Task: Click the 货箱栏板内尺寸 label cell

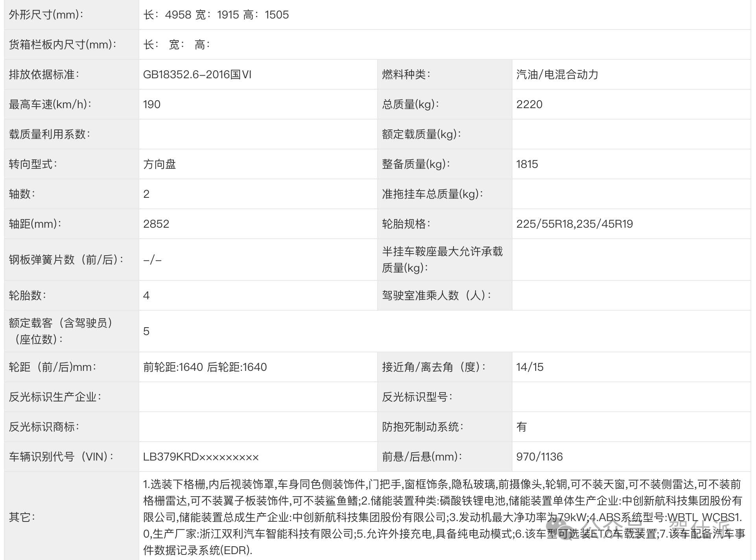Action: pos(63,44)
